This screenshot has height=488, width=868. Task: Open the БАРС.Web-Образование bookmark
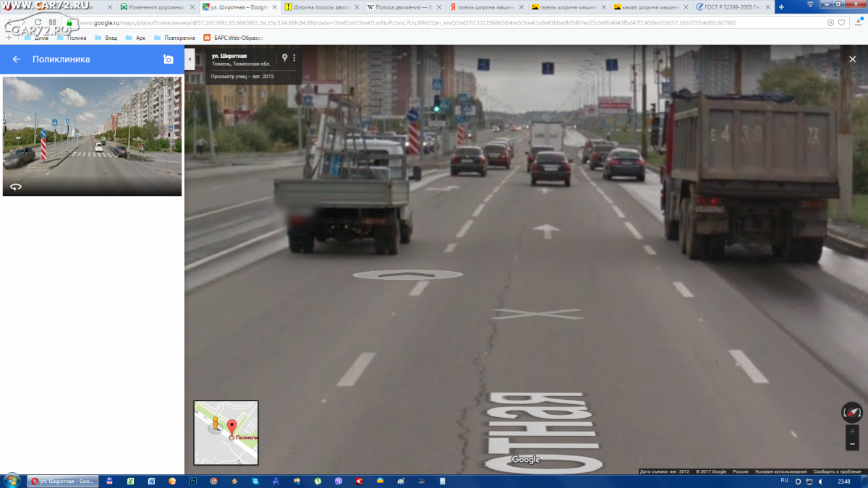coord(233,38)
